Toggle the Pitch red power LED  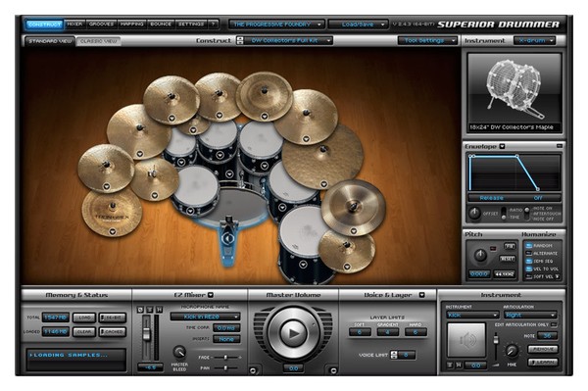[x=493, y=248]
